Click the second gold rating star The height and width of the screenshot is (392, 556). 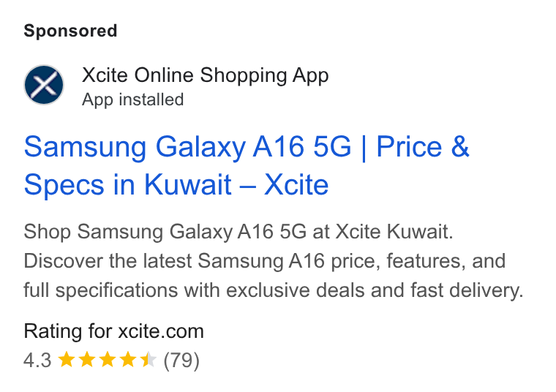tap(87, 359)
